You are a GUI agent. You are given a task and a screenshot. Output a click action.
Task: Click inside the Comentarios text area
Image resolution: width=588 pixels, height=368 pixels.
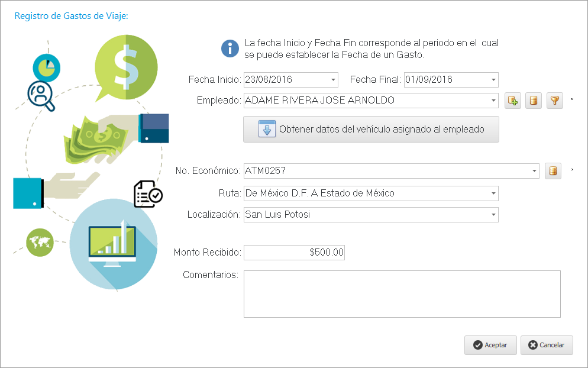click(402, 294)
